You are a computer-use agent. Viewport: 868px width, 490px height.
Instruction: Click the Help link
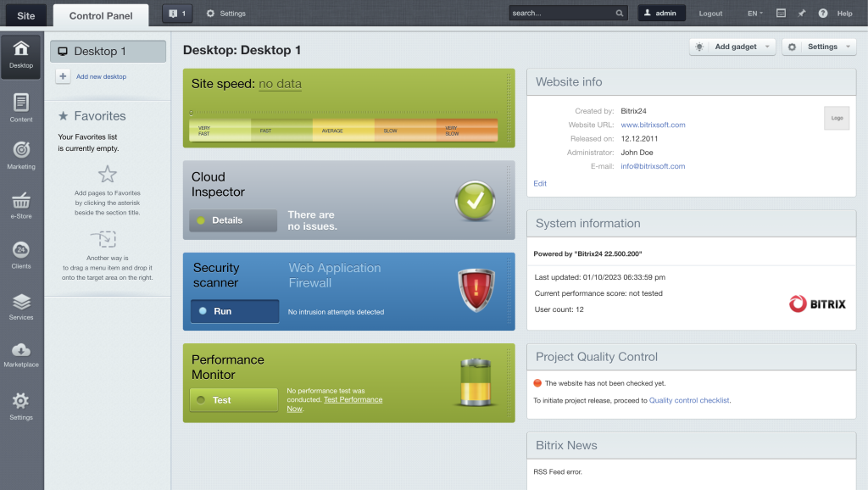(844, 14)
